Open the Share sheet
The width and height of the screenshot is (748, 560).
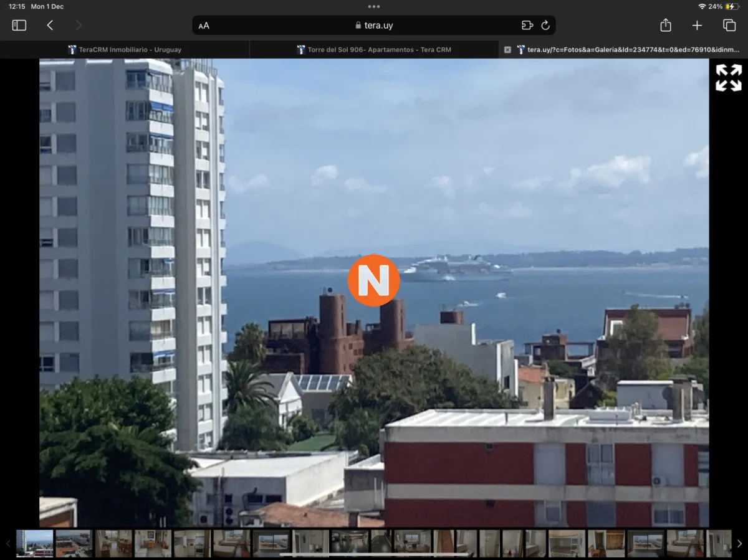pyautogui.click(x=666, y=26)
